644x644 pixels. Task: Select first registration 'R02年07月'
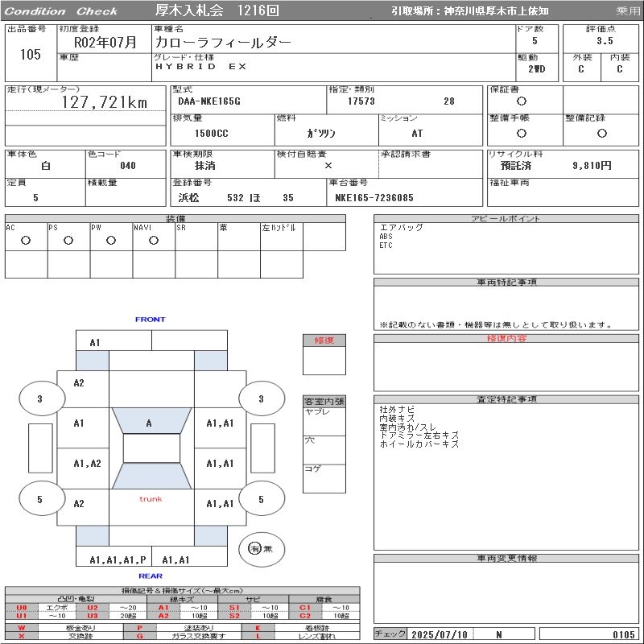(x=105, y=43)
